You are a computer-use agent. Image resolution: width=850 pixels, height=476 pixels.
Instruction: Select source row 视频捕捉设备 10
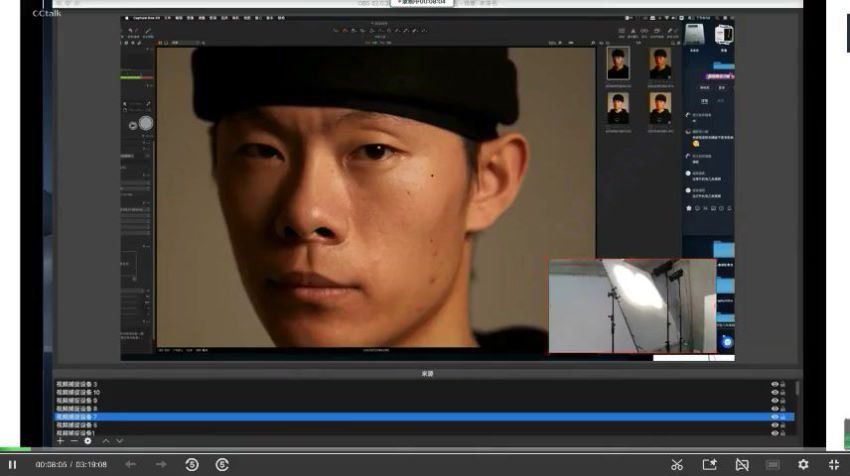coord(424,393)
